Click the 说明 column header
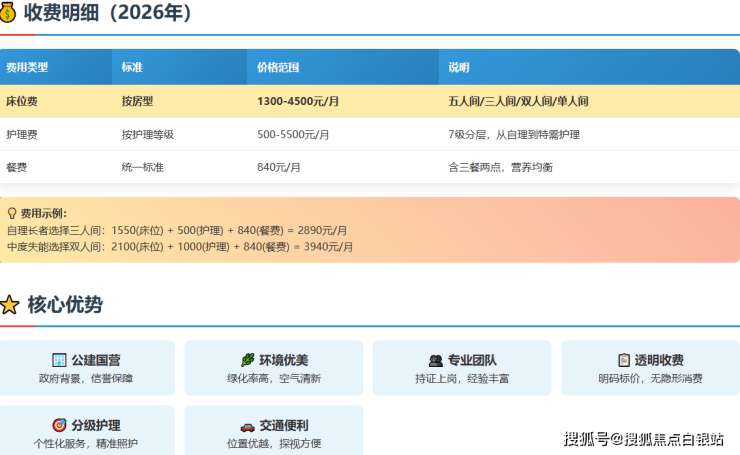This screenshot has width=740, height=455. click(458, 68)
